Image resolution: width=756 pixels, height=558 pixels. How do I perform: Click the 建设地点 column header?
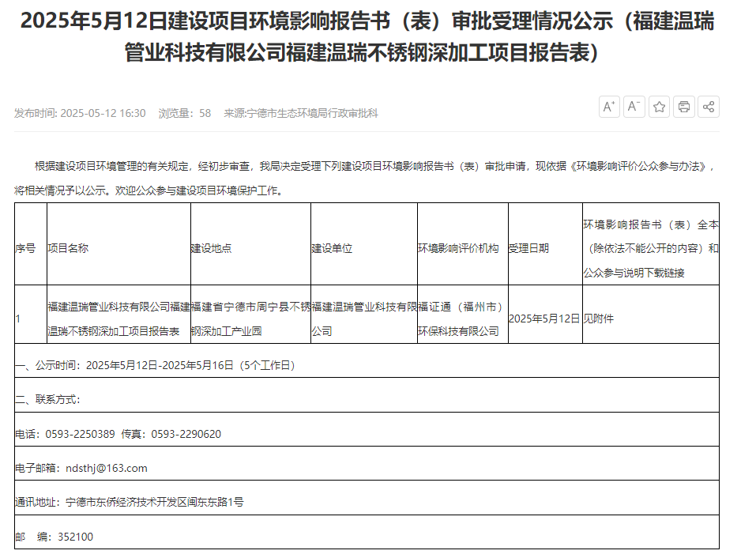click(211, 248)
